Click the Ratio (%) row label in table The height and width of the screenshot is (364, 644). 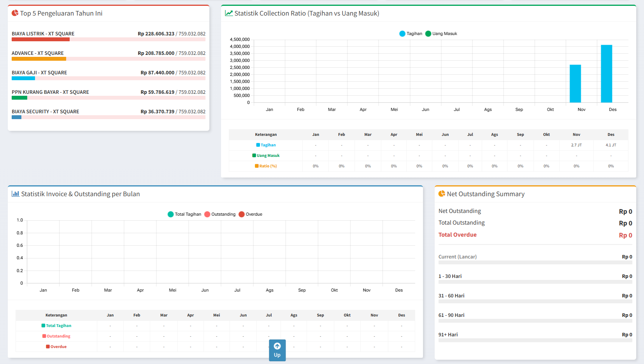point(266,166)
